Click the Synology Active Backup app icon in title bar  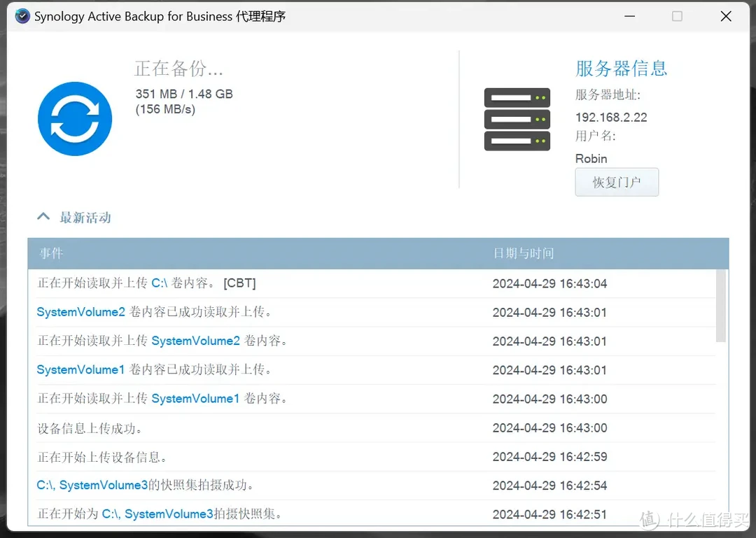tap(22, 16)
